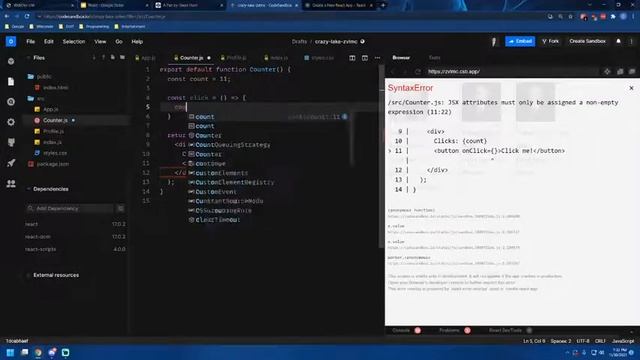
Task: Click the Ln 5, Col 8 status entry
Action: (x=534, y=341)
